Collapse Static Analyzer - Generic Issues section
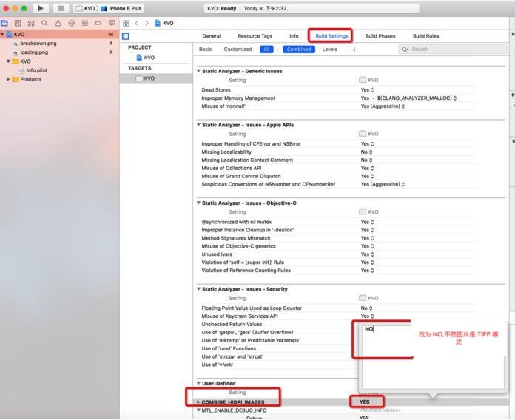The image size is (515, 420). point(198,71)
